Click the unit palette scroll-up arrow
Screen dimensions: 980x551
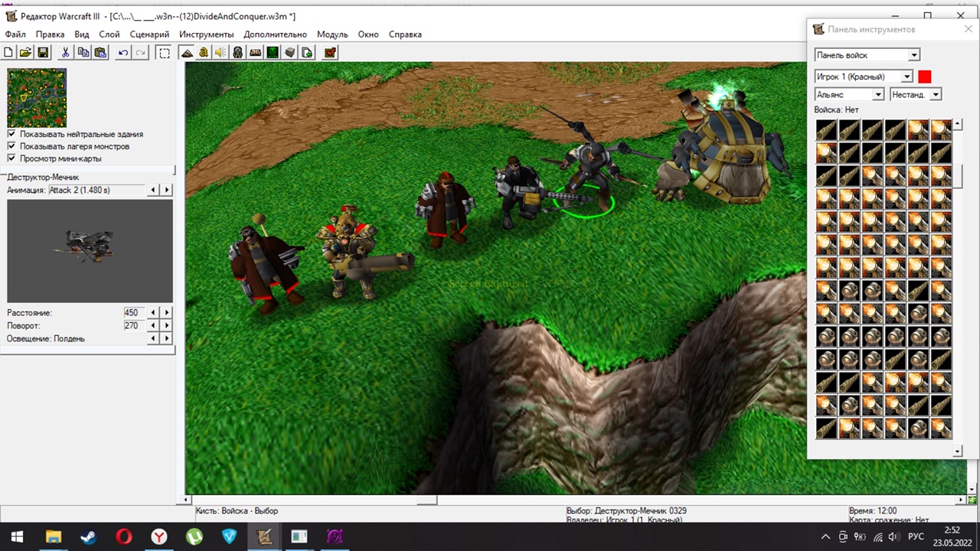[x=957, y=125]
